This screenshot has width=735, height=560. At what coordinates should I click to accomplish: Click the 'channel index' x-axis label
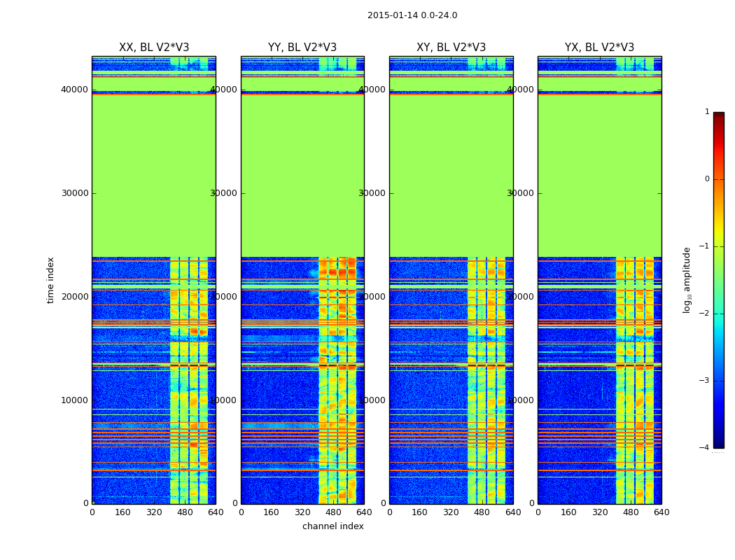[333, 526]
